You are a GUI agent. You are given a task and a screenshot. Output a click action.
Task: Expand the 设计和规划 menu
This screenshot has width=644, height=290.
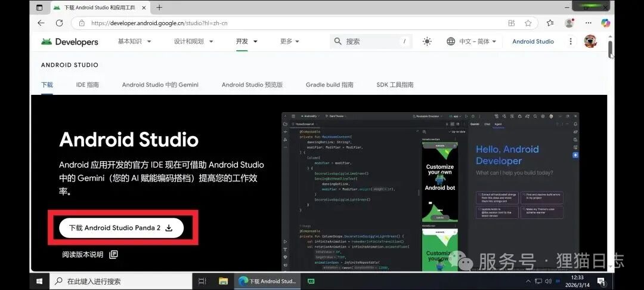(x=193, y=41)
